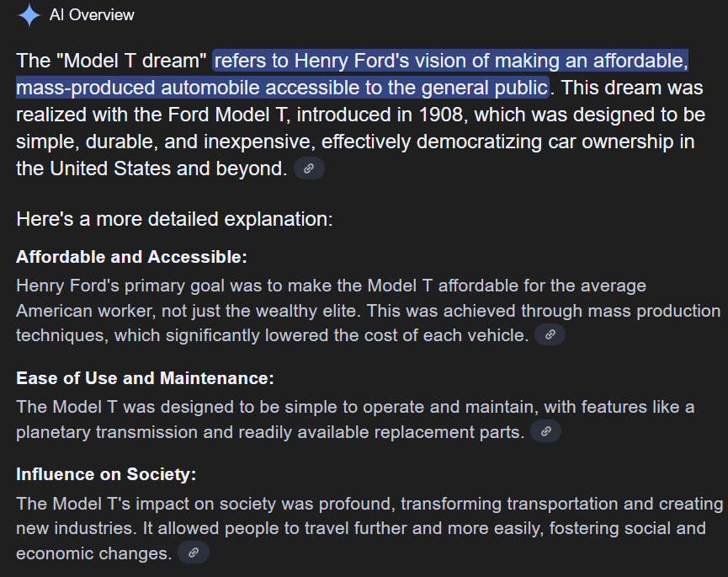Click the year "1908" in the summary

coord(441,115)
